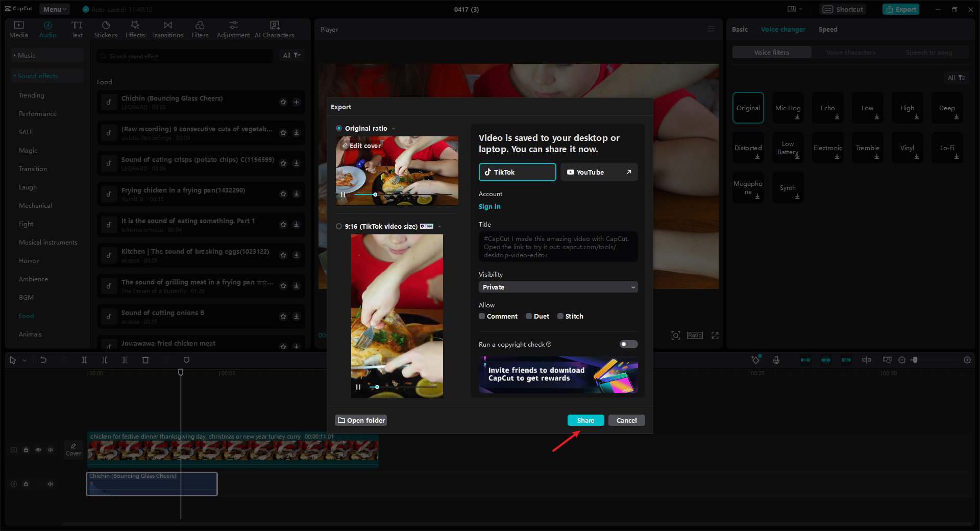Click the Share button
This screenshot has height=531, width=980.
(585, 420)
